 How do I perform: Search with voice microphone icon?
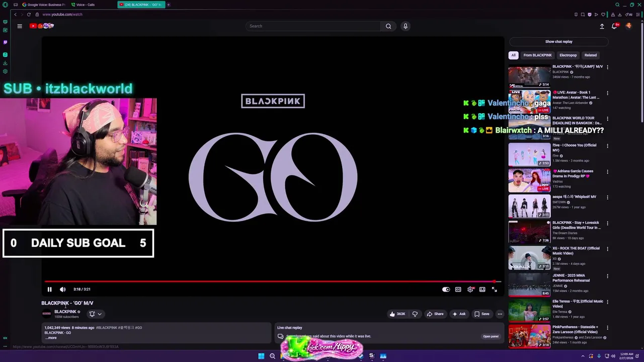[x=405, y=26]
